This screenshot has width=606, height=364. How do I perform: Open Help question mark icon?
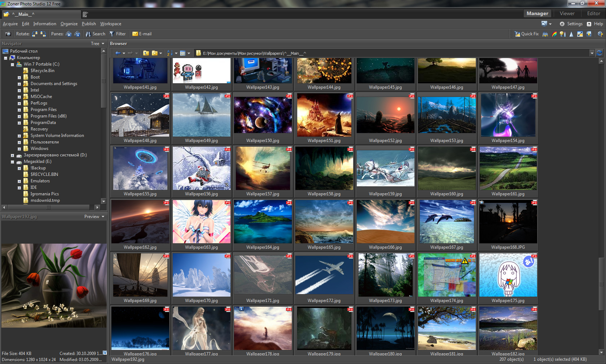[x=589, y=24]
